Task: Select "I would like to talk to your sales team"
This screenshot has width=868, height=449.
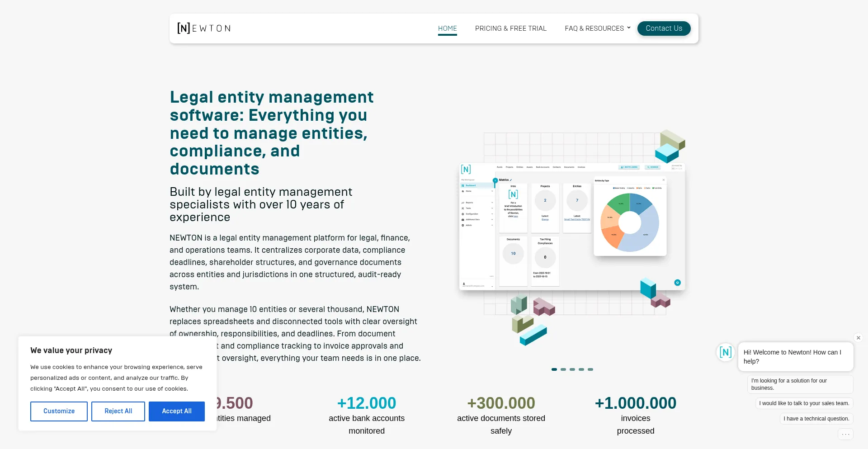Action: pos(804,403)
